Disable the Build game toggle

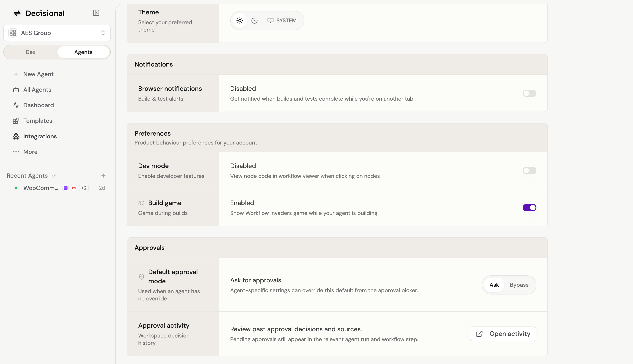(529, 208)
